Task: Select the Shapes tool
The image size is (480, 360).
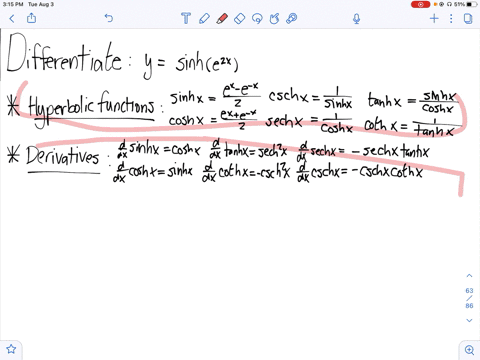Action: click(x=274, y=18)
